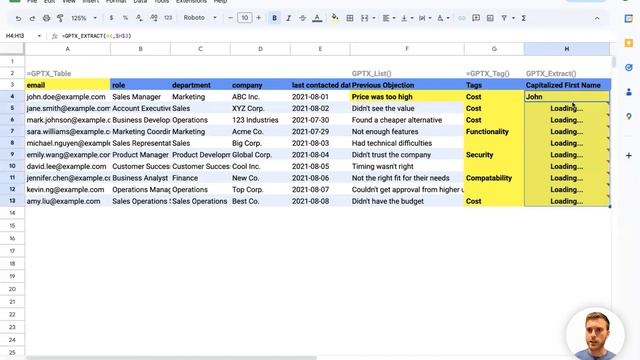Open filter views dropdown arrow
Screen dimensions: 640x360
[x=513, y=18]
